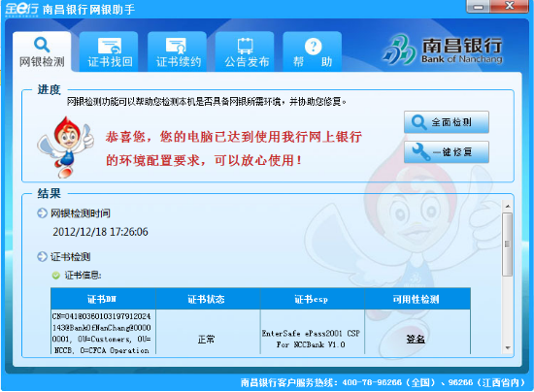Click the 签名 link in the certificate table
This screenshot has width=534, height=392.
tap(416, 339)
